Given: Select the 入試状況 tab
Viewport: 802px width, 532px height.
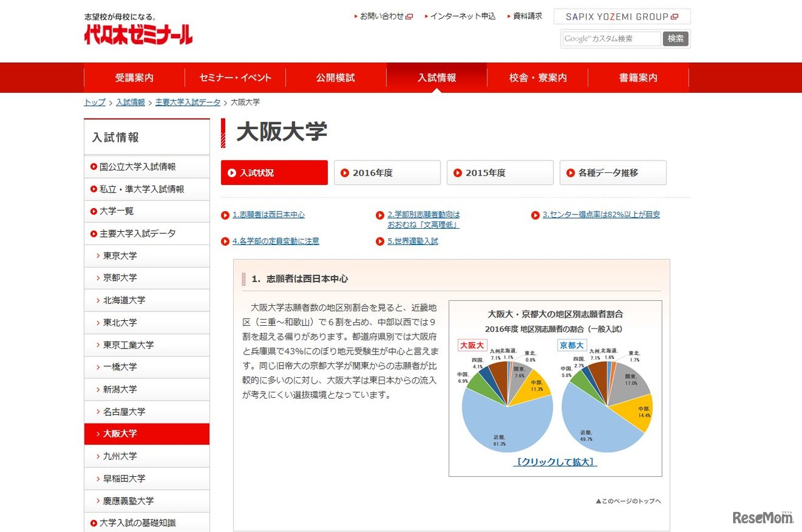Looking at the screenshot, I should (274, 172).
